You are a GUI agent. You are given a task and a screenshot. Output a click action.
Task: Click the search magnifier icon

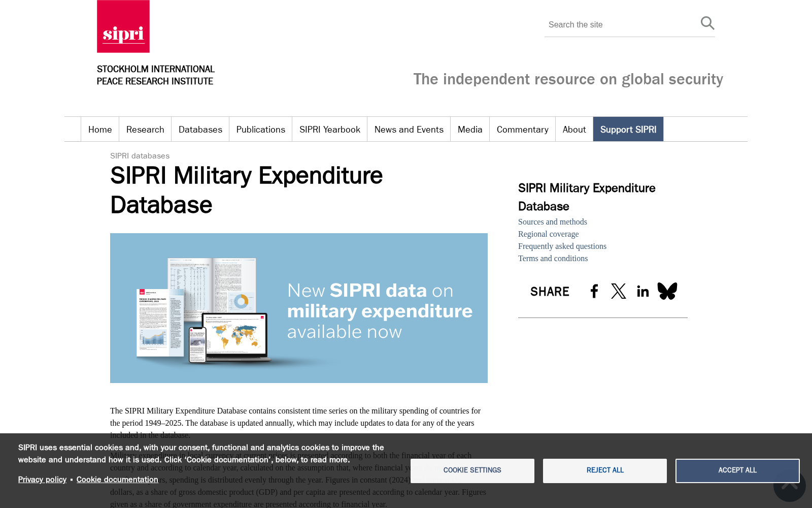[707, 23]
